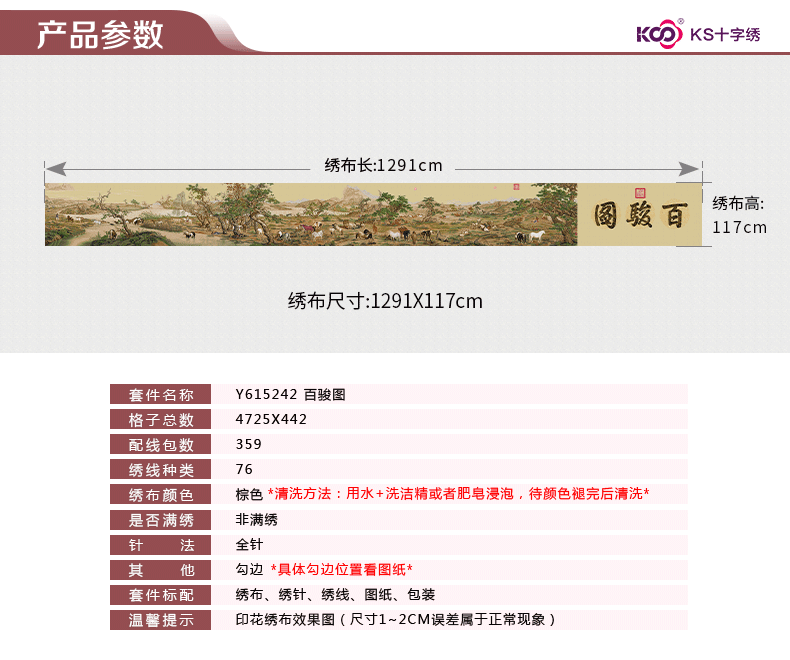The image size is (790, 660).
Task: Click the 绣布颜色 row label
Action: (161, 495)
